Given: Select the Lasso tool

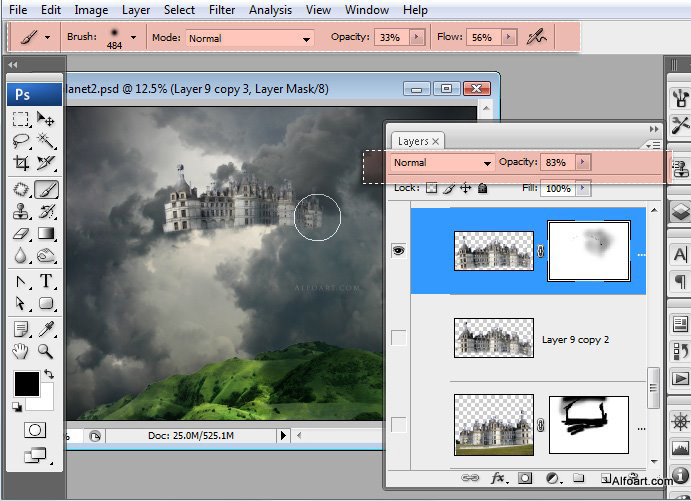Looking at the screenshot, I should coord(21,141).
